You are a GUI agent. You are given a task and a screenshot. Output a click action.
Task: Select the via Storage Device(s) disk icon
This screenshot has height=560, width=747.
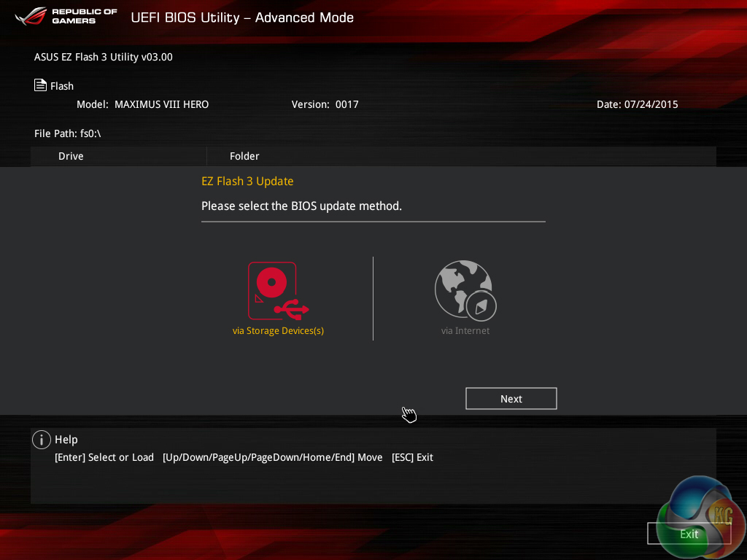[x=278, y=291]
